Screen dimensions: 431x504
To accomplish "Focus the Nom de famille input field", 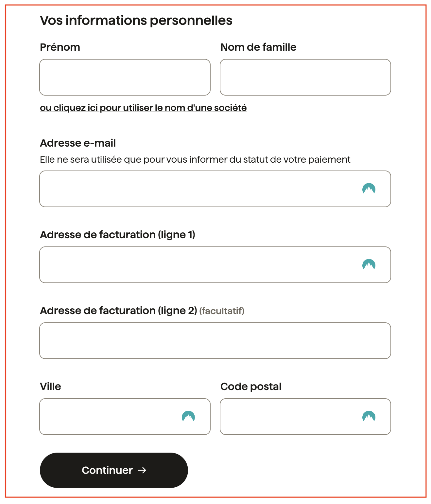I will (x=305, y=77).
